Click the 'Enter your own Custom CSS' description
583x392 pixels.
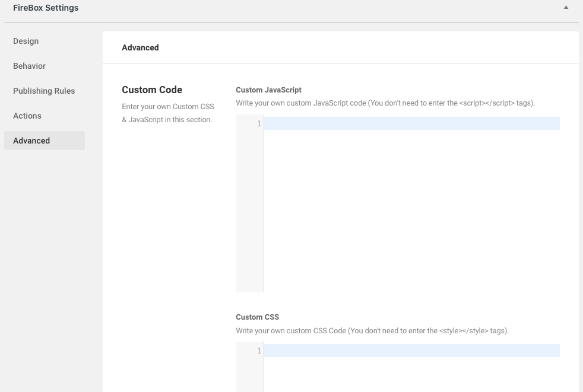coord(168,113)
